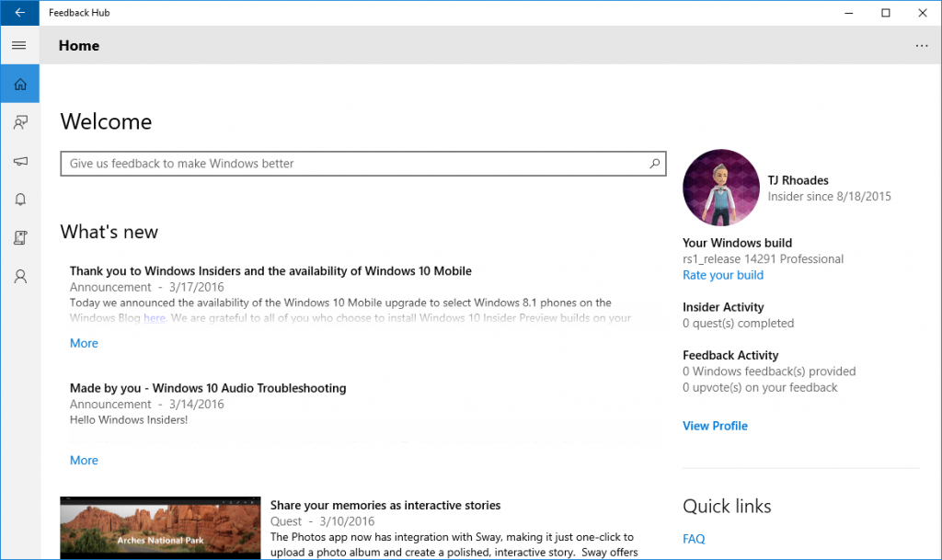The image size is (942, 560).
Task: Click the back arrow in the title bar
Action: pyautogui.click(x=18, y=12)
